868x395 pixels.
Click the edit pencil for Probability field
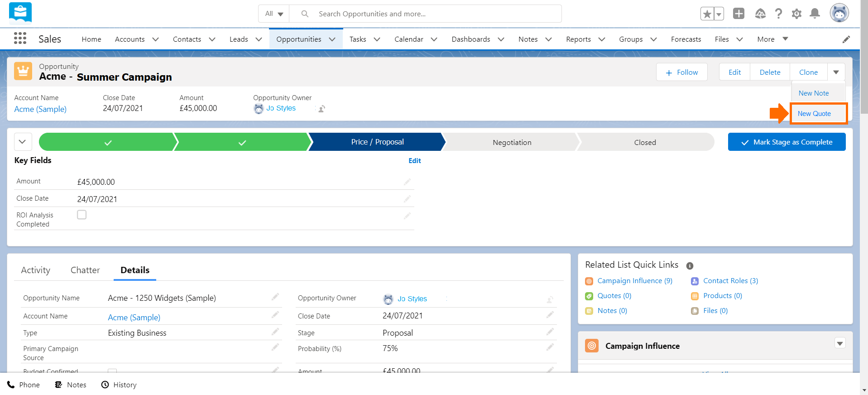click(550, 347)
